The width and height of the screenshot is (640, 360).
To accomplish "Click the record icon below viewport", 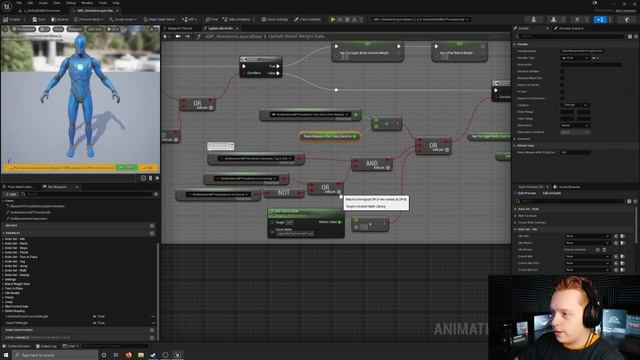I will pos(143,178).
